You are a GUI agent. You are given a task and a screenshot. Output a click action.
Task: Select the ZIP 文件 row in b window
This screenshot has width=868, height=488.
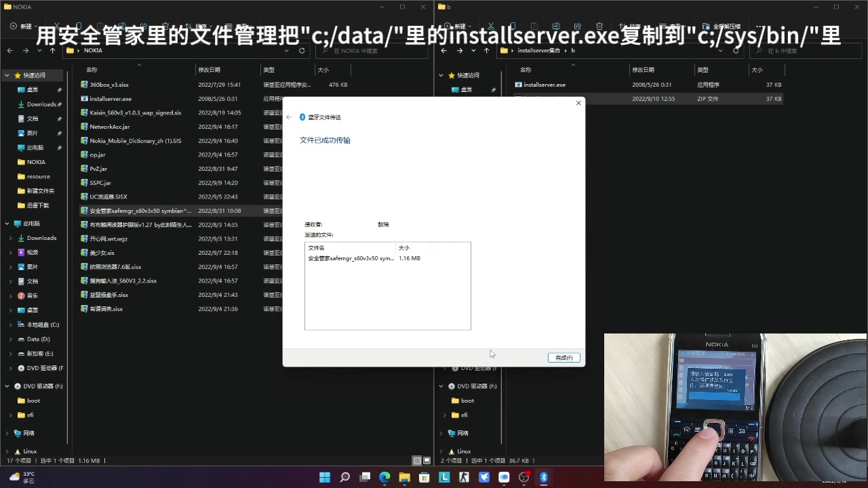(649, 99)
